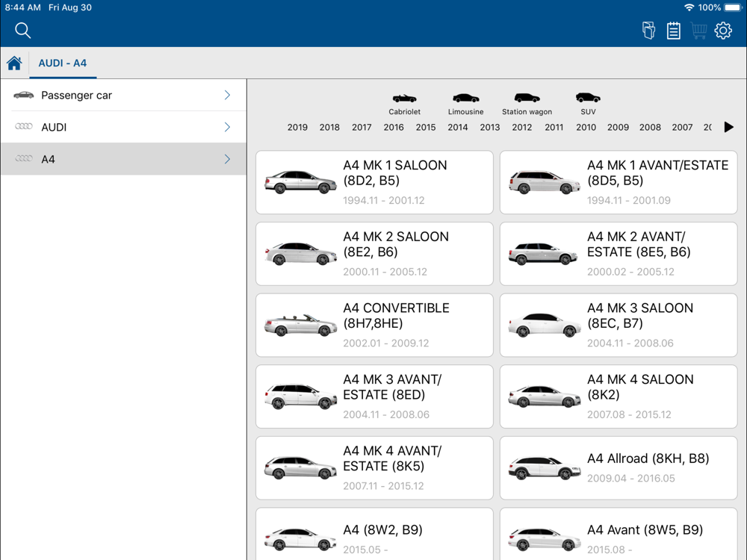Filter by Limousine body type
747x560 pixels.
(465, 105)
